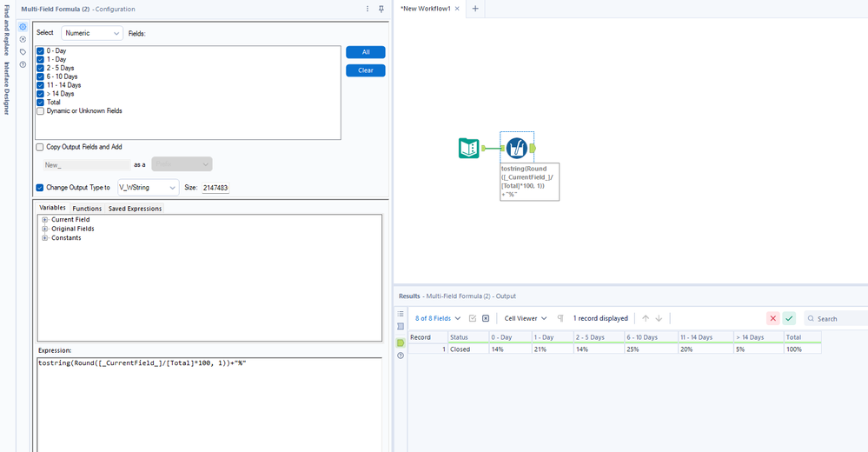Screen dimensions: 868x452
Task: Click the Results Search field
Action: coord(836,318)
